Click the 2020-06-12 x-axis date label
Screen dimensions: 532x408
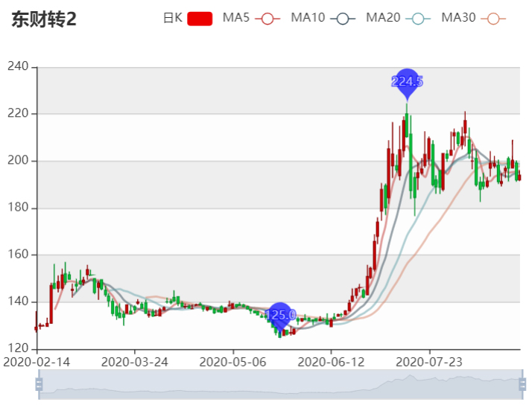click(331, 363)
